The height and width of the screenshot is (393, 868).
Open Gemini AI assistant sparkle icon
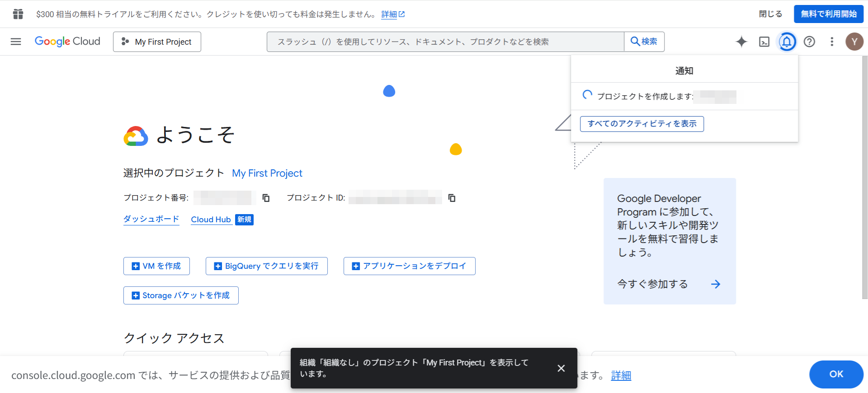[741, 42]
